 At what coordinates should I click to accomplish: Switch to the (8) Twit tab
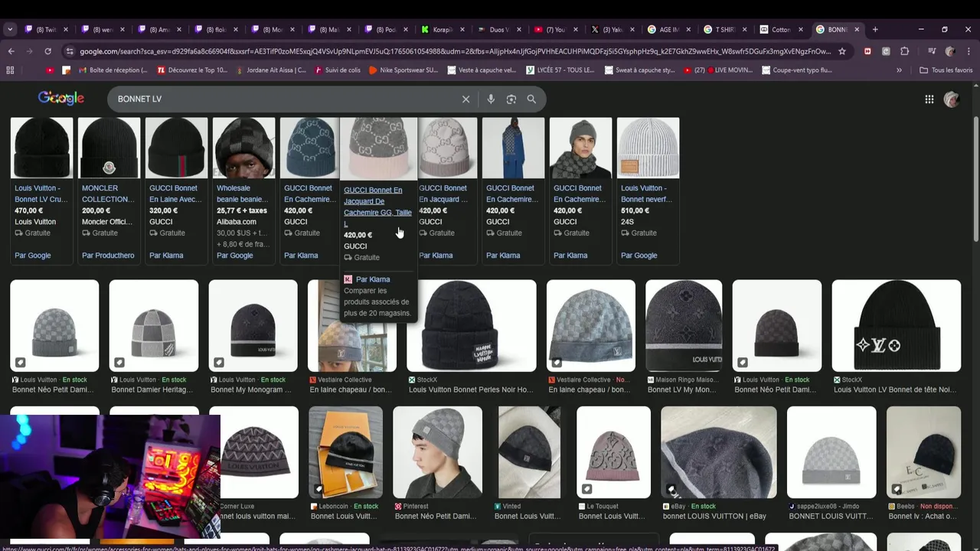click(x=44, y=29)
